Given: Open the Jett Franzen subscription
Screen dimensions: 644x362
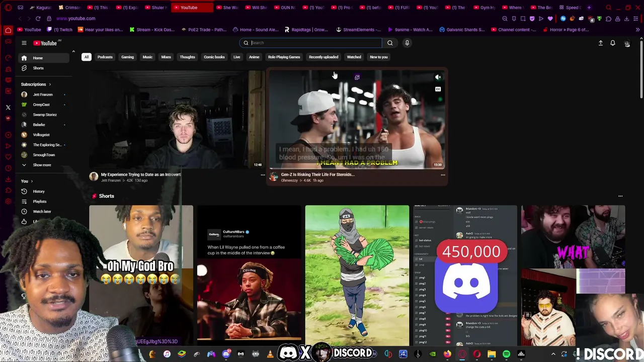Looking at the screenshot, I should (x=45, y=95).
